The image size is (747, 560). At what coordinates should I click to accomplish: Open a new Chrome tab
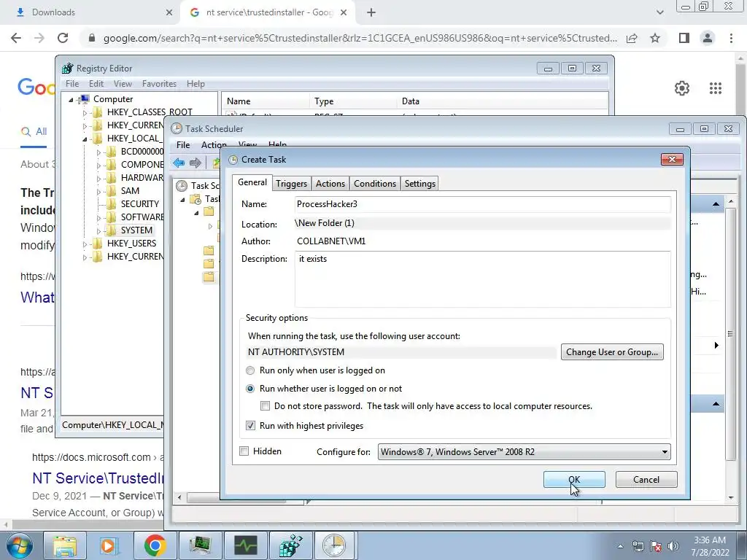371,12
